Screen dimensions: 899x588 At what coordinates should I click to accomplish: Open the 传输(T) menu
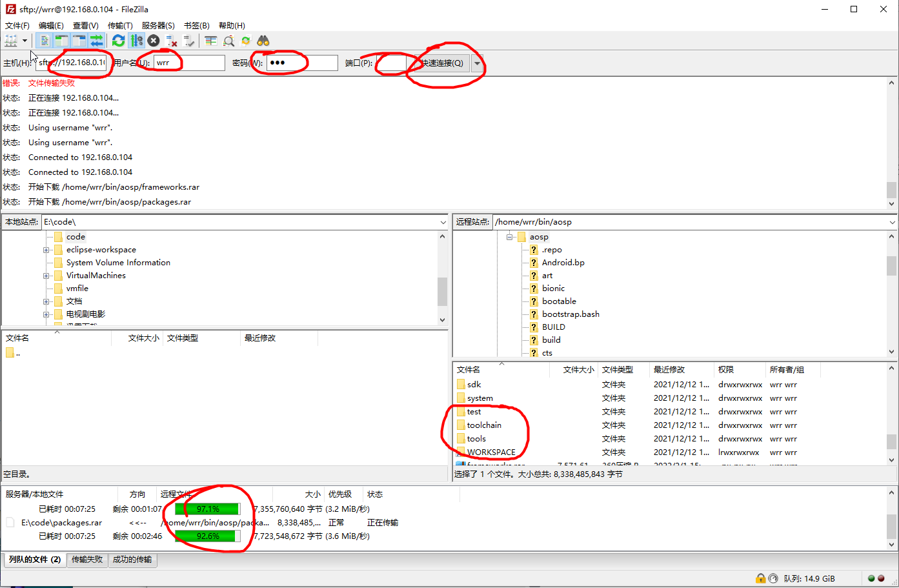[119, 25]
